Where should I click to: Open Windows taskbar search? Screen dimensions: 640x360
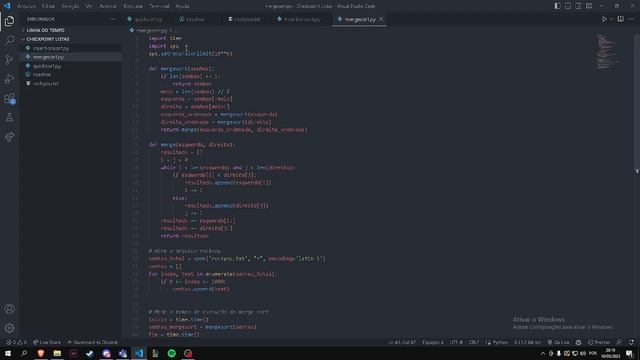coord(24,353)
